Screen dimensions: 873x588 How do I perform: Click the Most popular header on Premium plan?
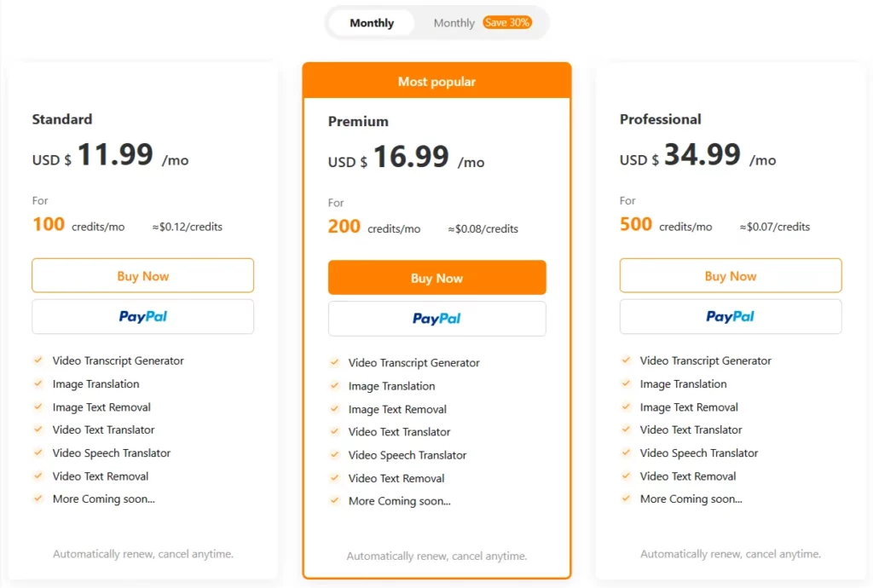436,81
